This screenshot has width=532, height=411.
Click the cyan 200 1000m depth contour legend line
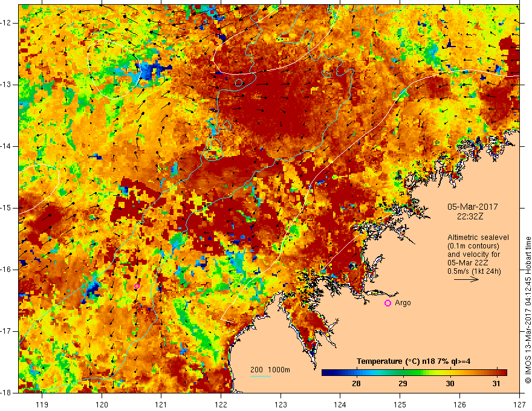260,376
